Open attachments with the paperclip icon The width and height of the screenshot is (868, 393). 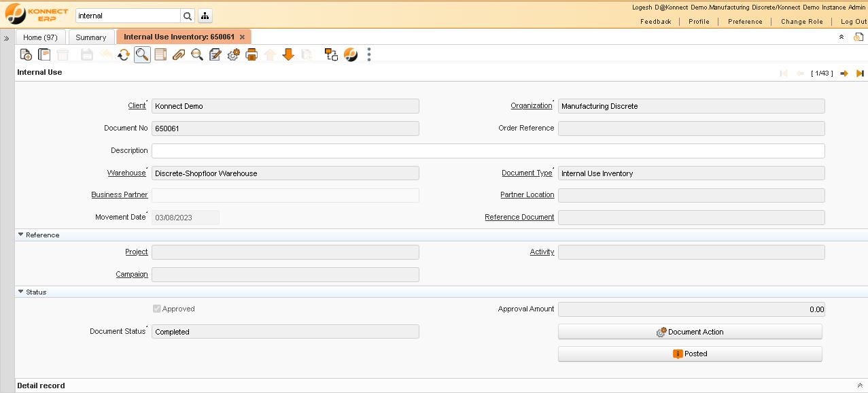point(179,55)
